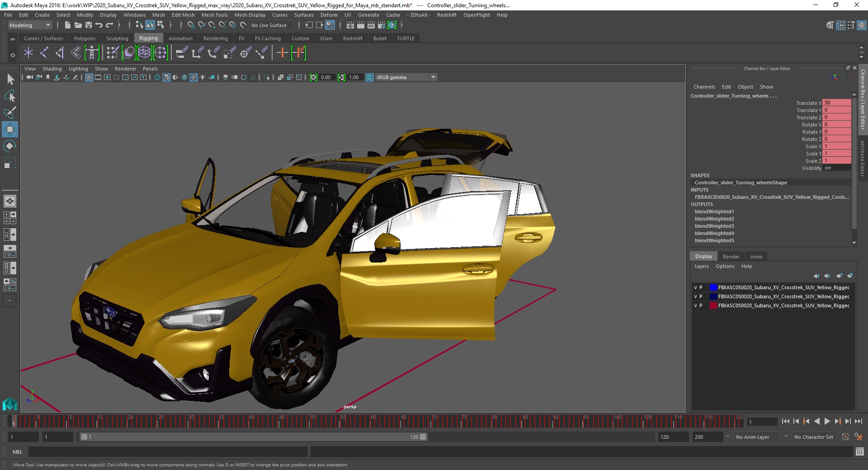Image resolution: width=868 pixels, height=470 pixels.
Task: Click the blue color swatch of the first layer
Action: 713,287
